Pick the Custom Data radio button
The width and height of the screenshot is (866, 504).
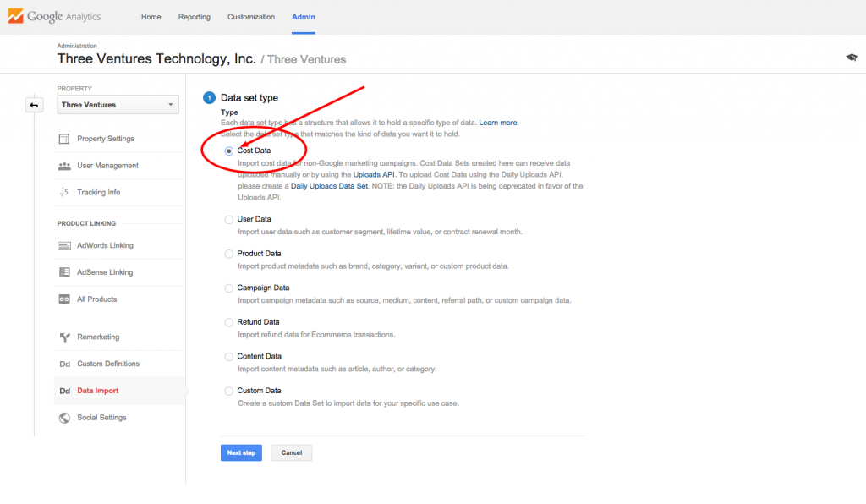pyautogui.click(x=228, y=391)
